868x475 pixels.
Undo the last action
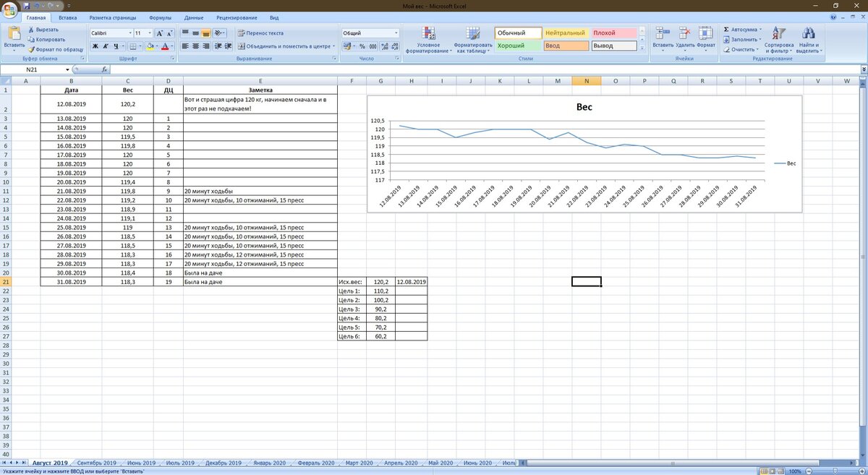(x=38, y=6)
